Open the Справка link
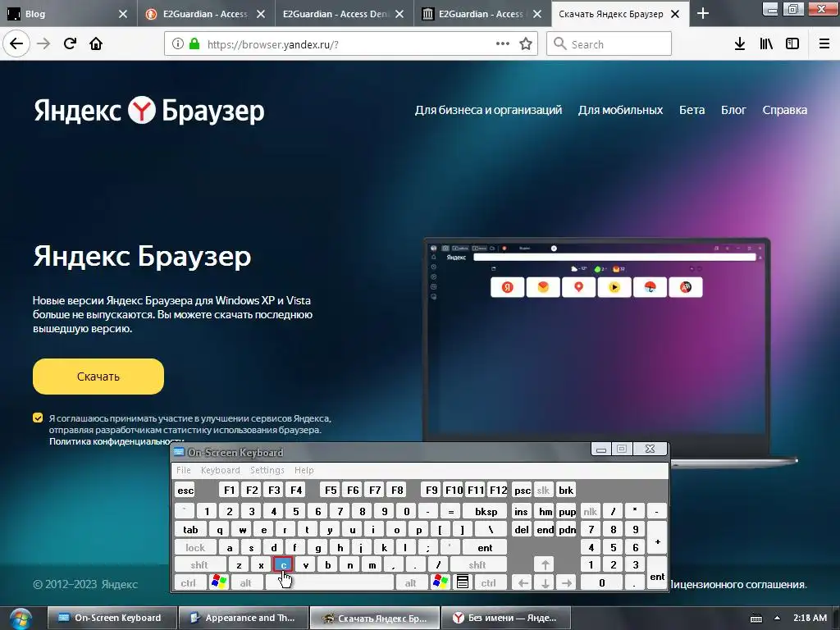This screenshot has width=840, height=630. point(785,110)
